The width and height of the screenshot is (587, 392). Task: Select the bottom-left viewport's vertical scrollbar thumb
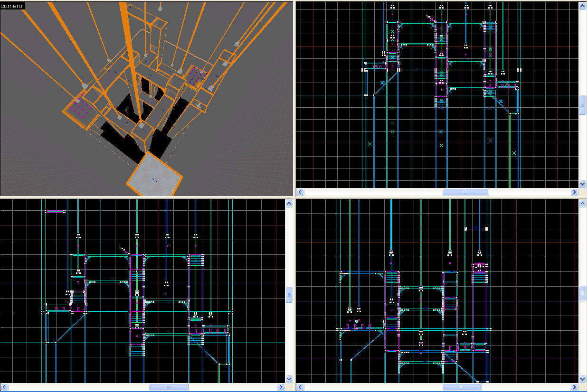pos(289,295)
